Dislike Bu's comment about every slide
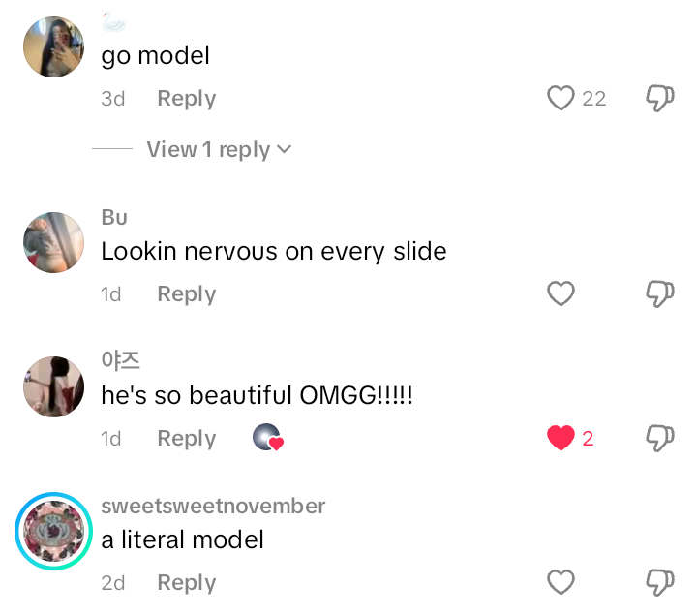 (660, 293)
